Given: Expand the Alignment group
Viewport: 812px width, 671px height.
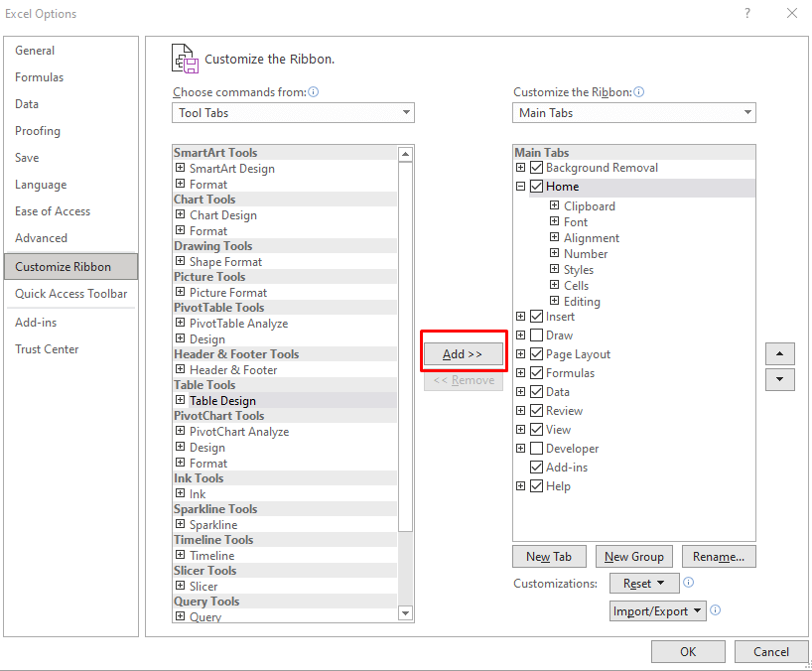Looking at the screenshot, I should pyautogui.click(x=554, y=237).
